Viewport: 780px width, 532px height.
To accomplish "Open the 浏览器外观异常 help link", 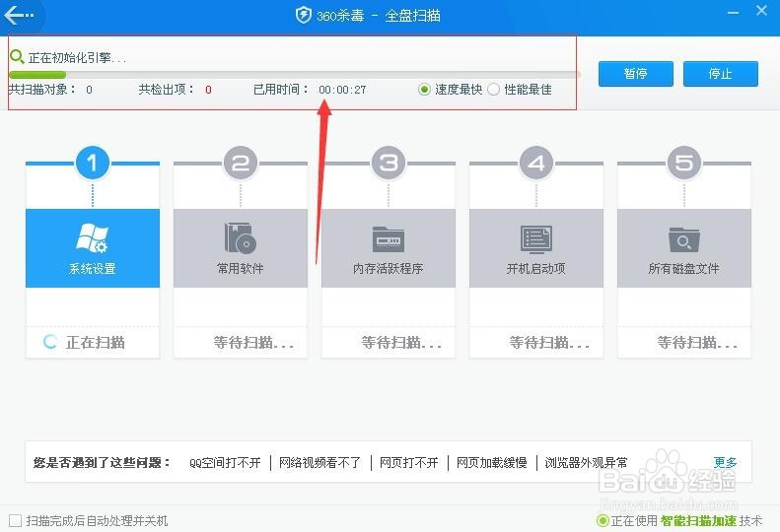I will [586, 463].
